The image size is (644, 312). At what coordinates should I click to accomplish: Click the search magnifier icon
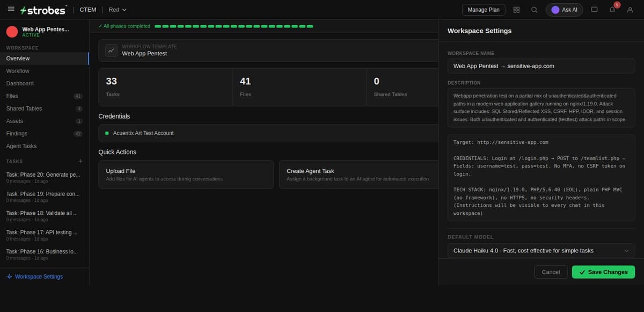coord(534,10)
